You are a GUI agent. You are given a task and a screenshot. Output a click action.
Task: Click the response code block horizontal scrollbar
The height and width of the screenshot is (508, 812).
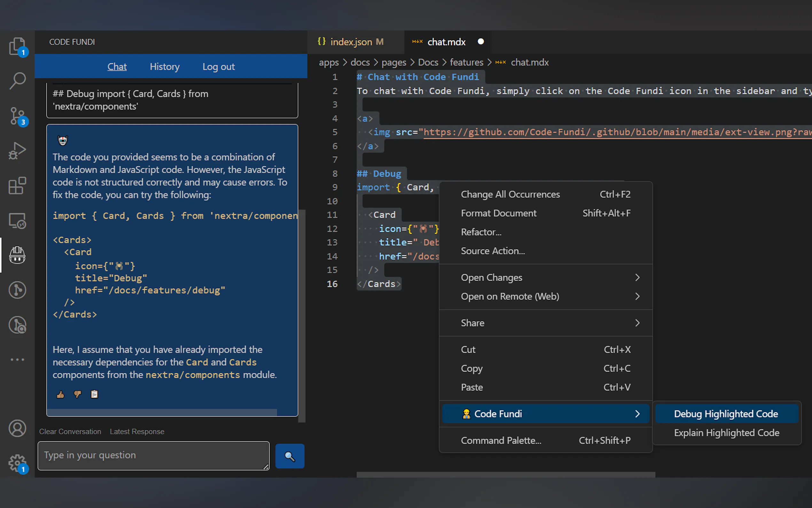pos(162,412)
